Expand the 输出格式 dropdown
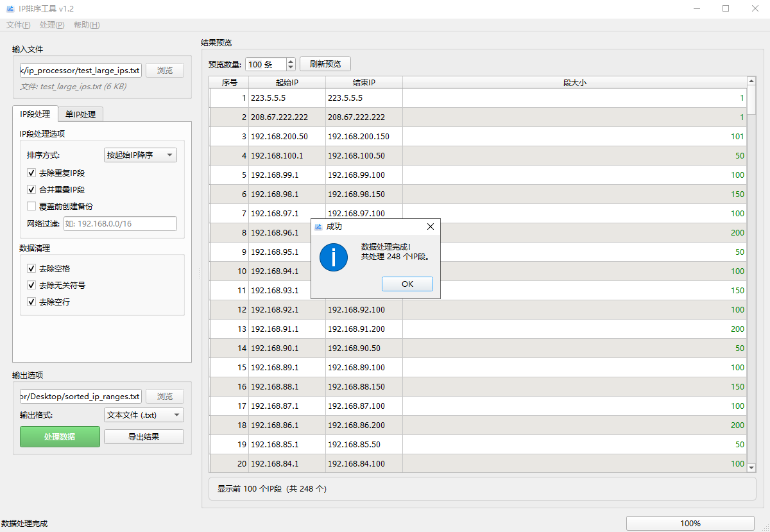Viewport: 770px width, 532px height. click(x=144, y=415)
